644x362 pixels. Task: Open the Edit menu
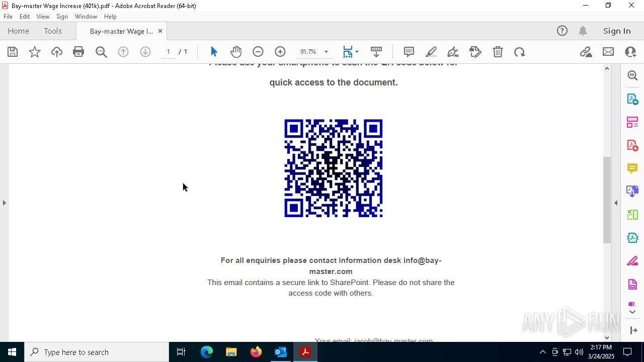click(x=25, y=16)
